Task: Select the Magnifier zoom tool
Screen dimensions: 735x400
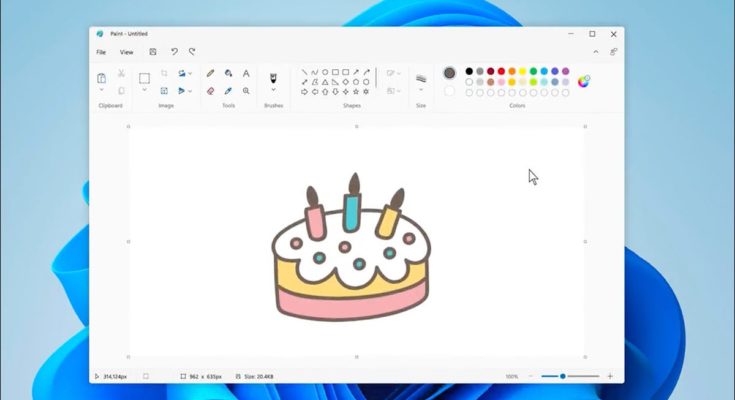Action: 246,91
